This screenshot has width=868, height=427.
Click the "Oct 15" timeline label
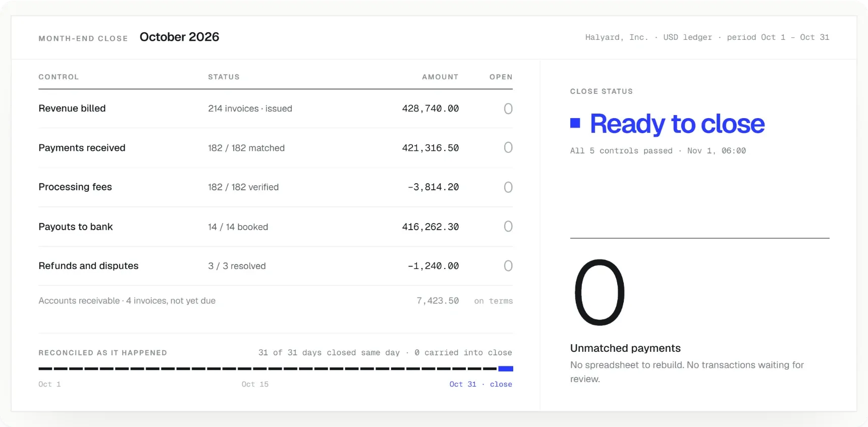[x=255, y=385]
